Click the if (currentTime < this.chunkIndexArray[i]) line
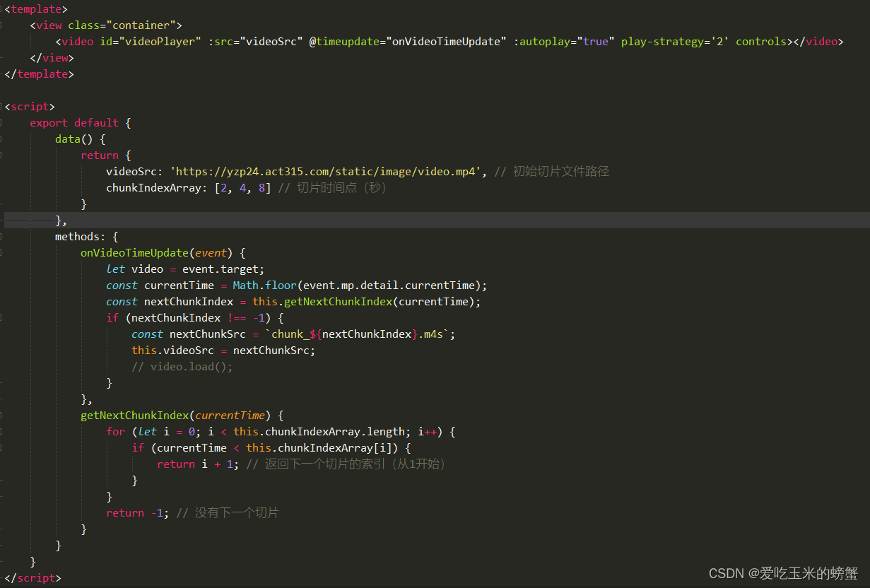Image resolution: width=870 pixels, height=588 pixels. tap(271, 448)
